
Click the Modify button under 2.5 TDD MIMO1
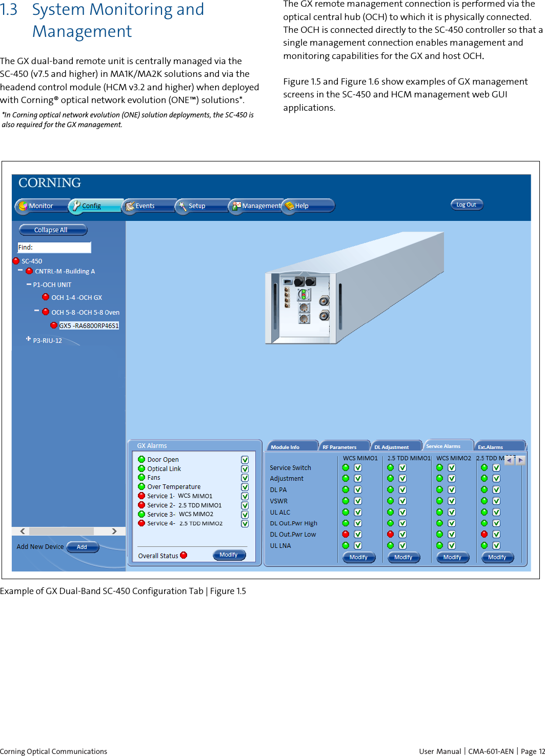pos(403,557)
